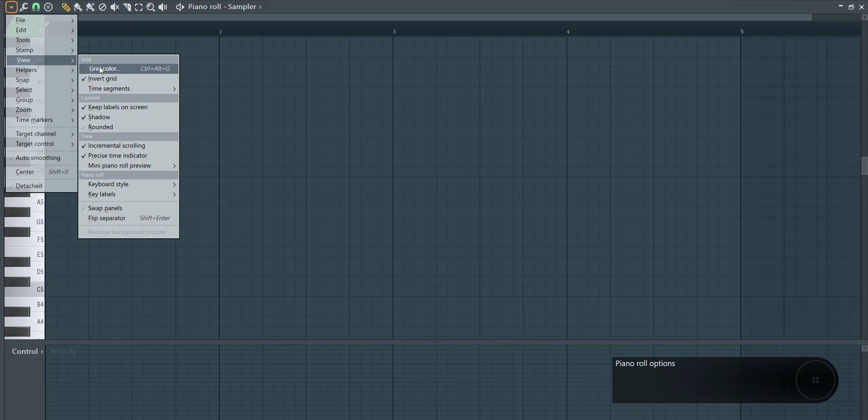The width and height of the screenshot is (868, 420).
Task: Click the A4 piano key
Action: pyautogui.click(x=25, y=322)
